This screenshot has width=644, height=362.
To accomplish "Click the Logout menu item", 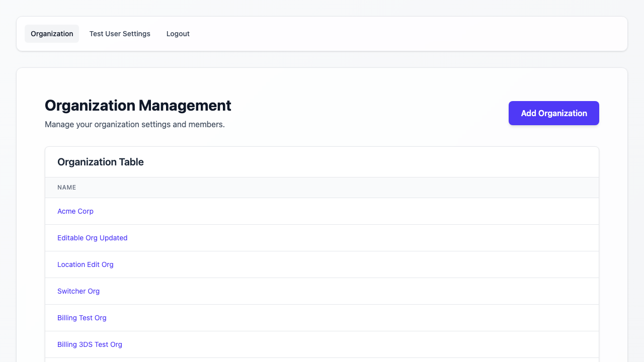I will tap(178, 34).
